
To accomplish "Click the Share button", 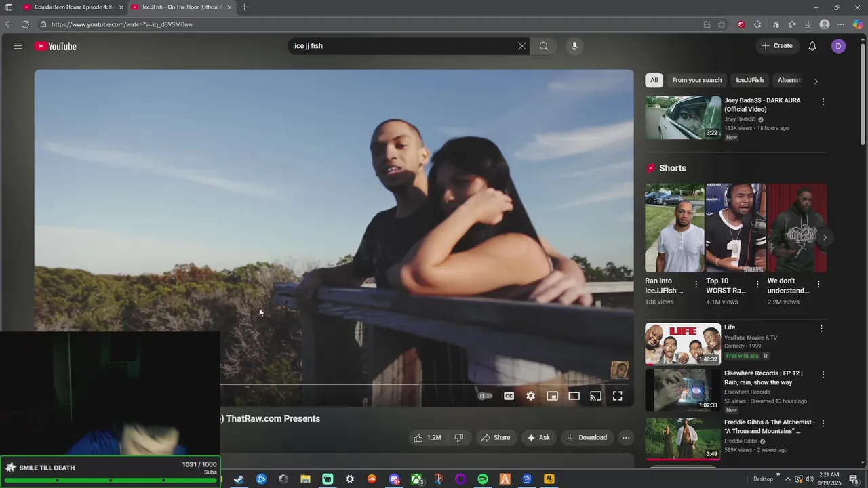I will click(x=496, y=437).
